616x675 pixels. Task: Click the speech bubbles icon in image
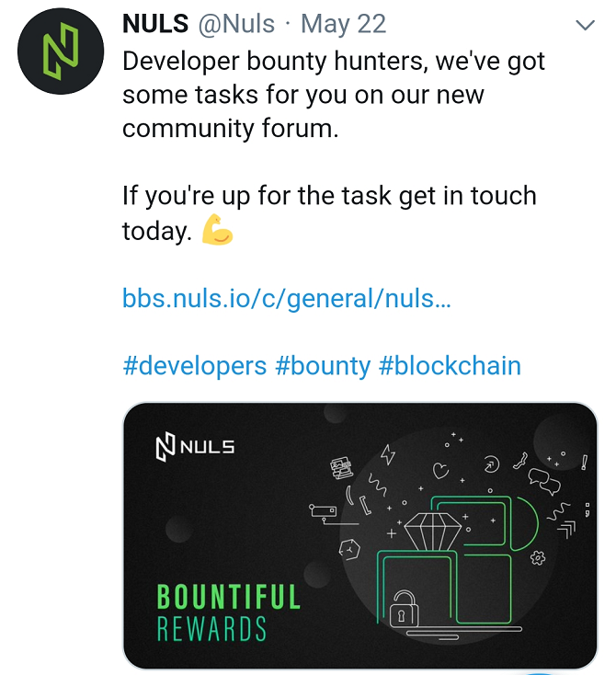pyautogui.click(x=544, y=482)
